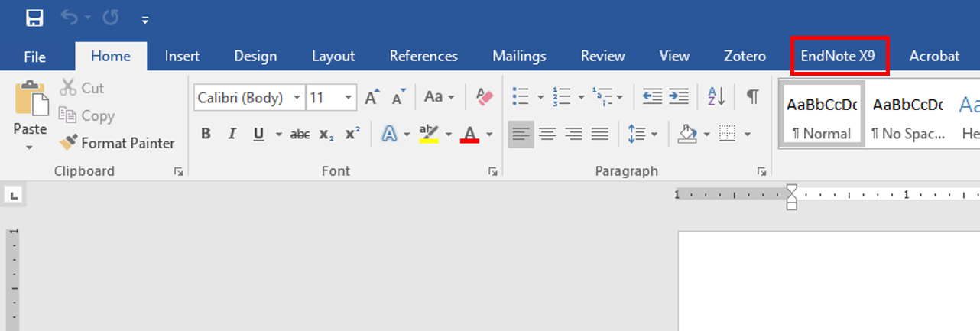This screenshot has width=980, height=331.
Task: Toggle Bold formatting
Action: (206, 135)
